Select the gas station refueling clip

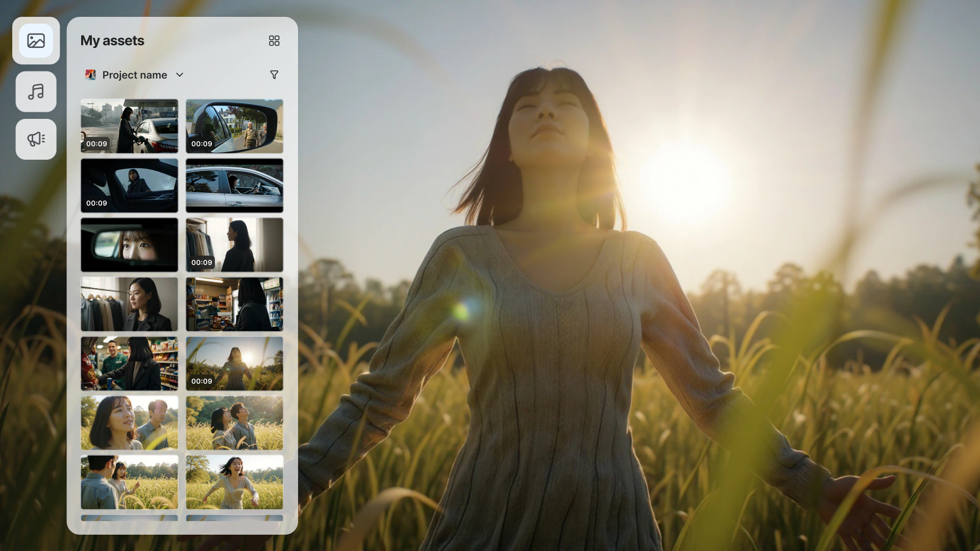[x=130, y=126]
